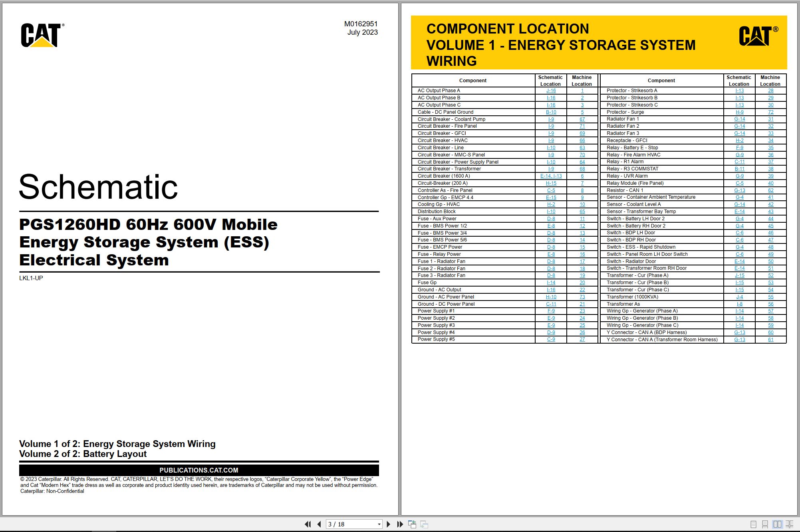This screenshot has width=800, height=532.
Task: Follow schematic link E-14, I-13 for Circuit Breaker (1600 A)
Action: tap(551, 176)
